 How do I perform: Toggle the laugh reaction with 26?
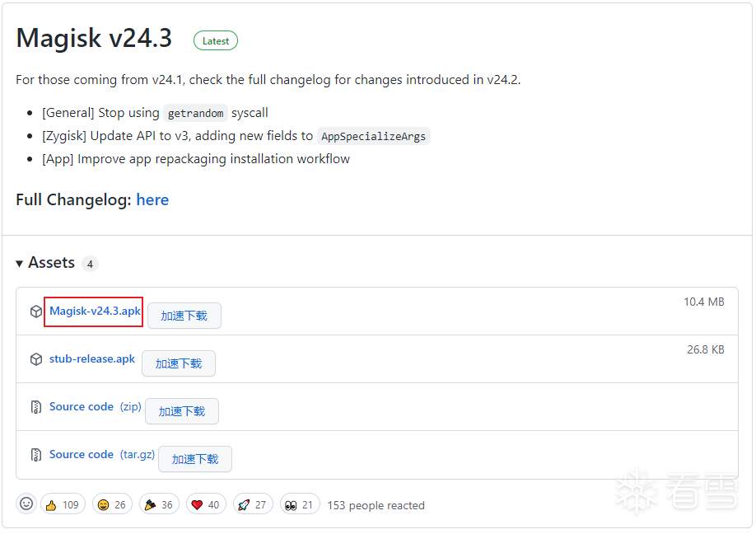[x=112, y=504]
